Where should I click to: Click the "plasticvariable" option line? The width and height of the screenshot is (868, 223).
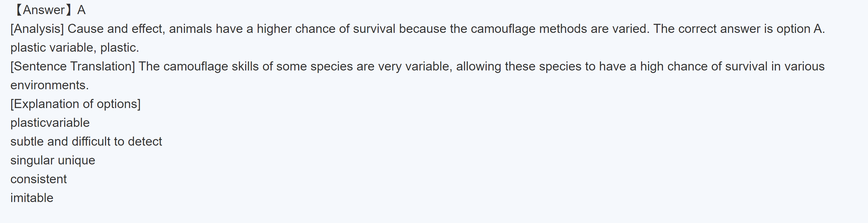(x=50, y=123)
